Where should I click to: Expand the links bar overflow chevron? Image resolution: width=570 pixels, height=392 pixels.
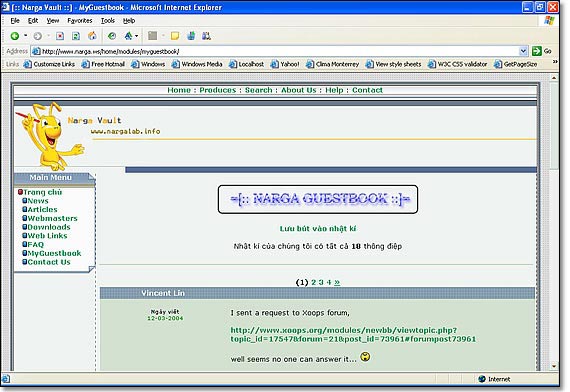click(x=555, y=62)
